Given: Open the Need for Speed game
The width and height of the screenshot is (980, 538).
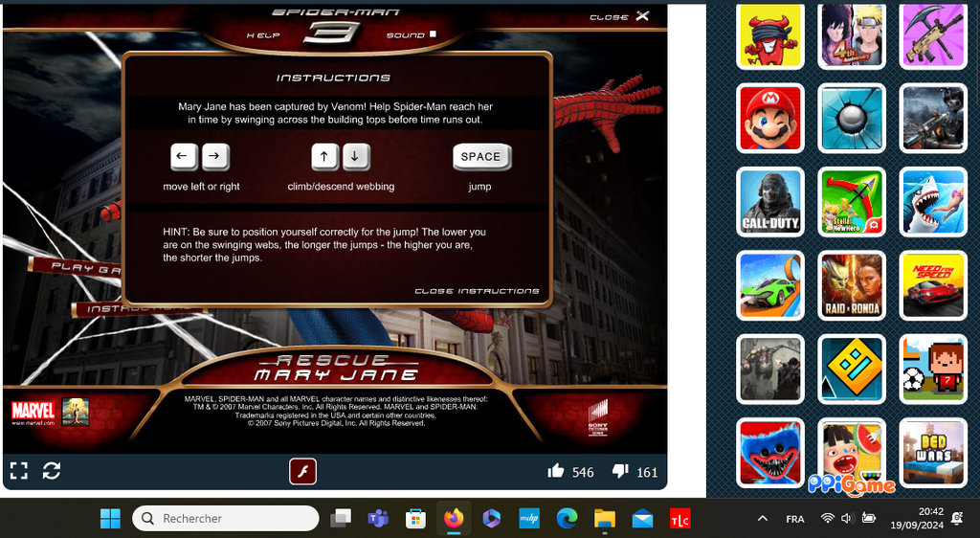Looking at the screenshot, I should [933, 285].
